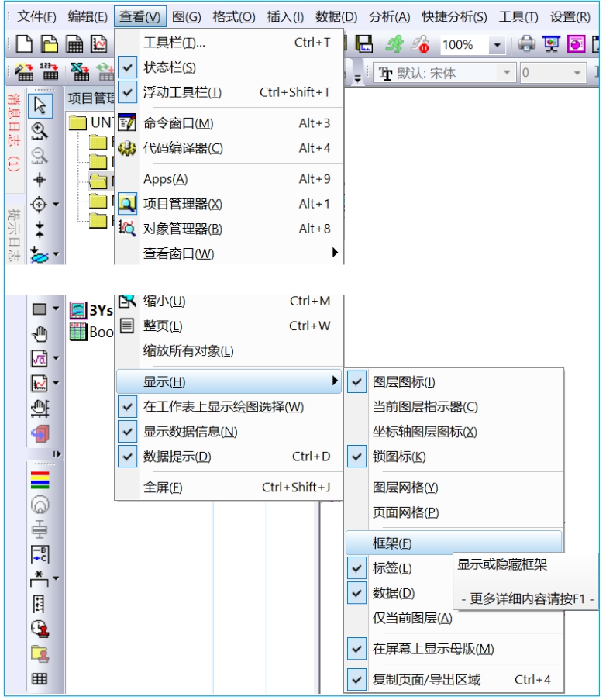Choose 命令窗口(M) from the view menu
This screenshot has height=700, width=606.
[x=229, y=122]
